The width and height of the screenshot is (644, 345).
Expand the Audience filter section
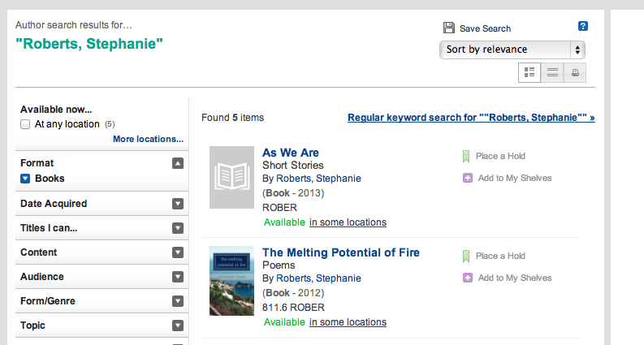coord(178,277)
